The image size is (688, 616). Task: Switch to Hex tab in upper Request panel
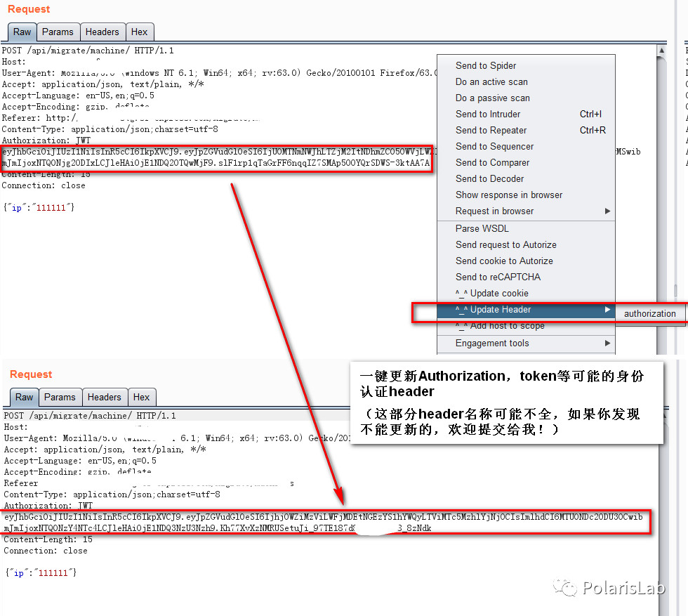click(x=139, y=32)
